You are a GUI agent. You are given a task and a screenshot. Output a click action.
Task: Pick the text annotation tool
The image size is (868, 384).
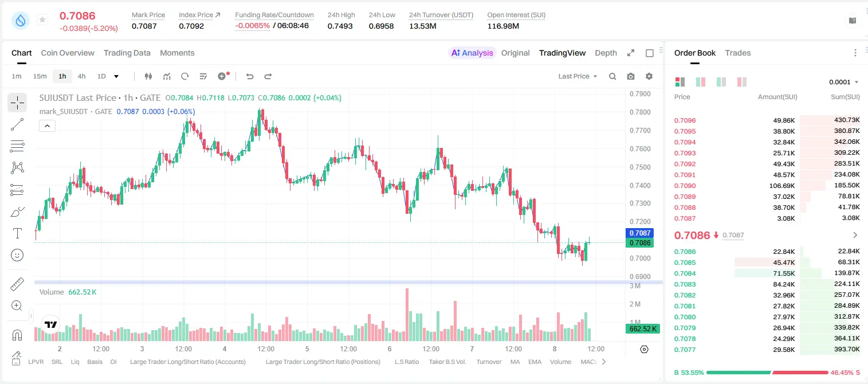[x=17, y=233]
